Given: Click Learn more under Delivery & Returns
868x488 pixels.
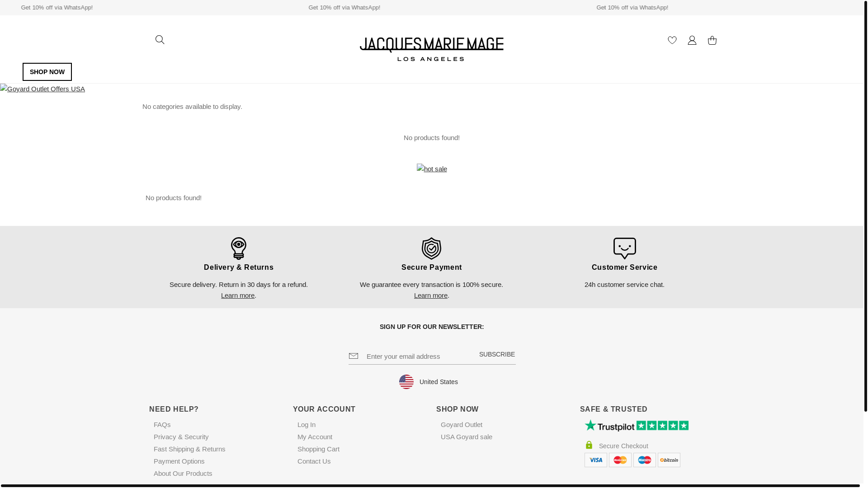Looking at the screenshot, I should tap(238, 296).
